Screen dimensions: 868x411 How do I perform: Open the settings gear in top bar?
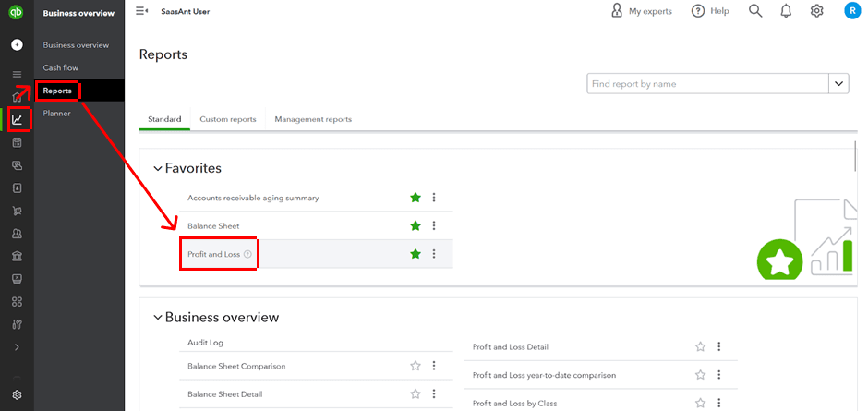coord(817,11)
